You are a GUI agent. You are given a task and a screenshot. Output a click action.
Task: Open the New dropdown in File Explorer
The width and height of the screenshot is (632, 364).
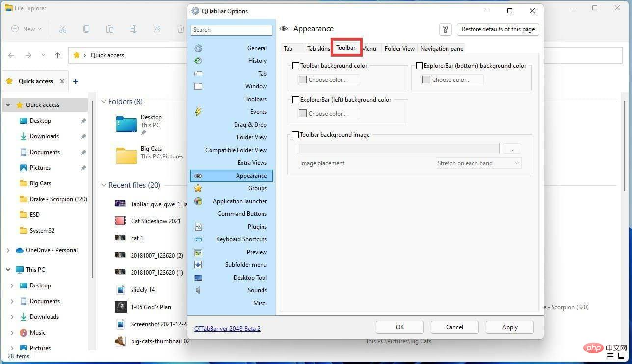(x=27, y=29)
